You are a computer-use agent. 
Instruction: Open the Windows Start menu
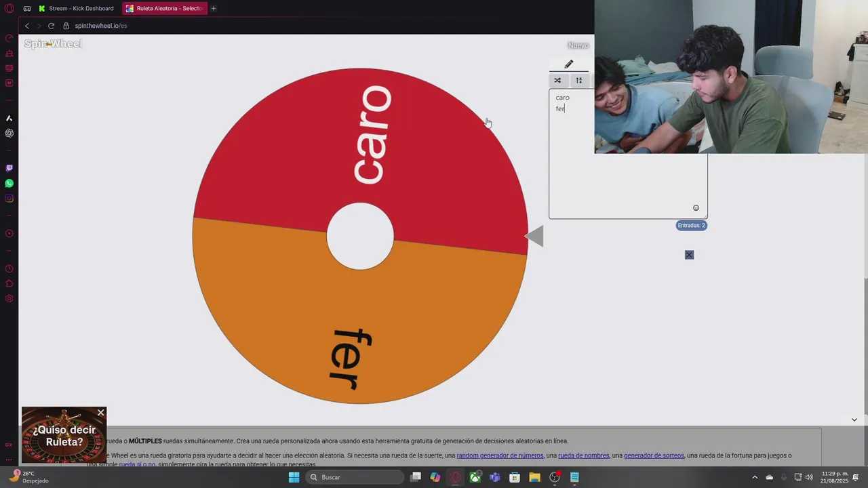point(294,477)
